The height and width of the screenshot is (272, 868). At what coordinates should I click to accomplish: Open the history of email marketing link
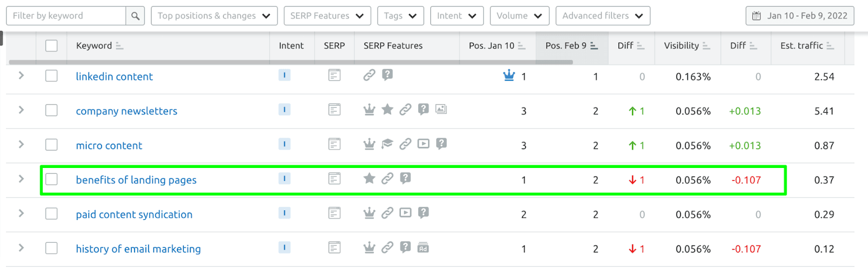pyautogui.click(x=138, y=249)
